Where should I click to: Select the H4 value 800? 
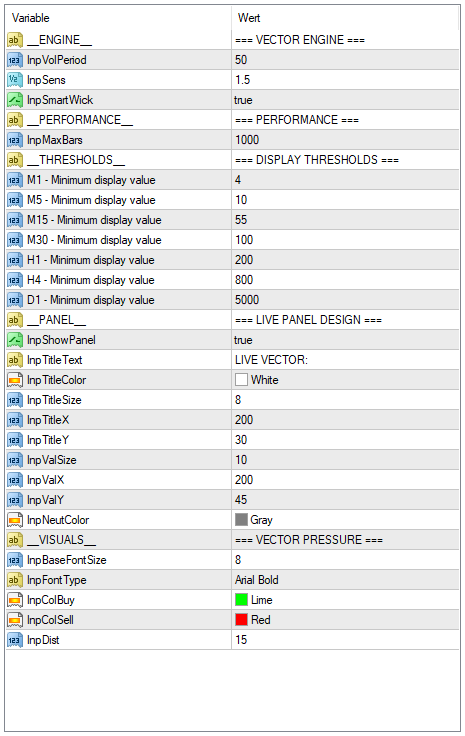click(x=244, y=280)
